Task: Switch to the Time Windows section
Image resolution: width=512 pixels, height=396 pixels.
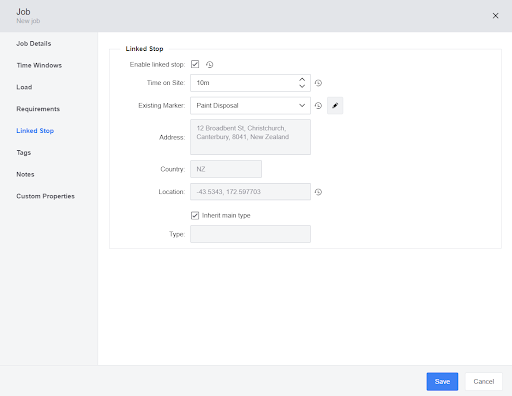Action: (39, 65)
